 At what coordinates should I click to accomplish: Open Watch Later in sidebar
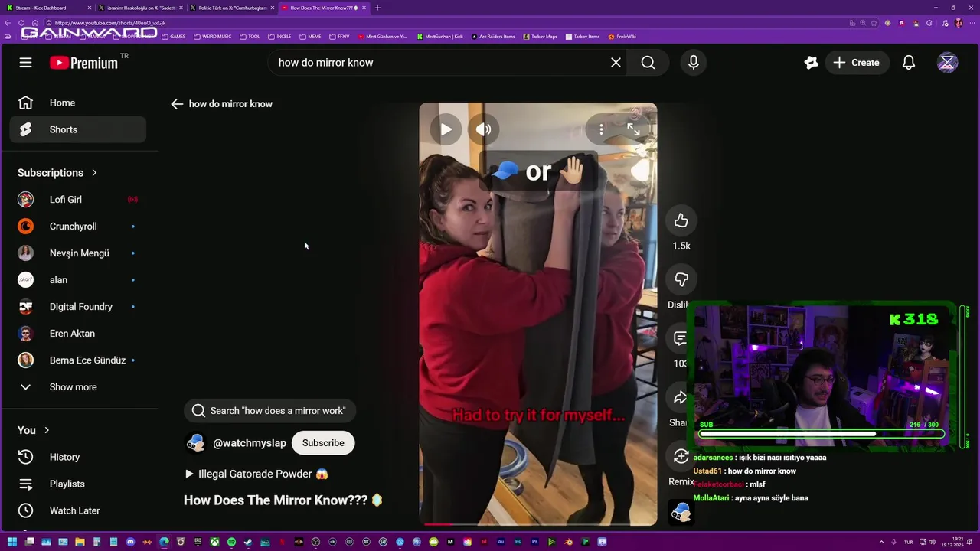click(77, 510)
